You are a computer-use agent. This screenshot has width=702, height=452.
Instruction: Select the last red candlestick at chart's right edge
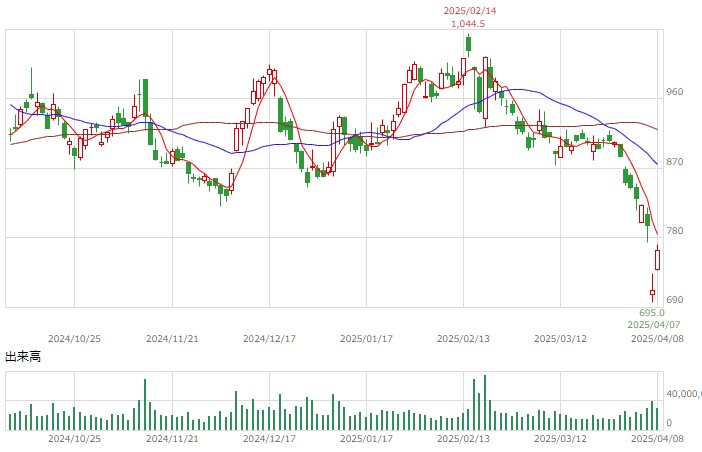(x=658, y=259)
